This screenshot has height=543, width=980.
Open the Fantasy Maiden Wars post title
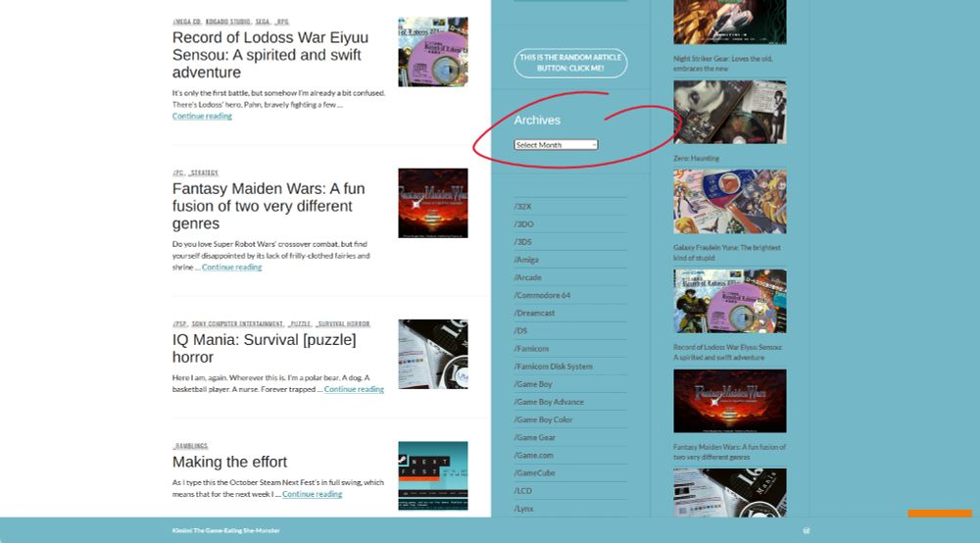coord(269,206)
